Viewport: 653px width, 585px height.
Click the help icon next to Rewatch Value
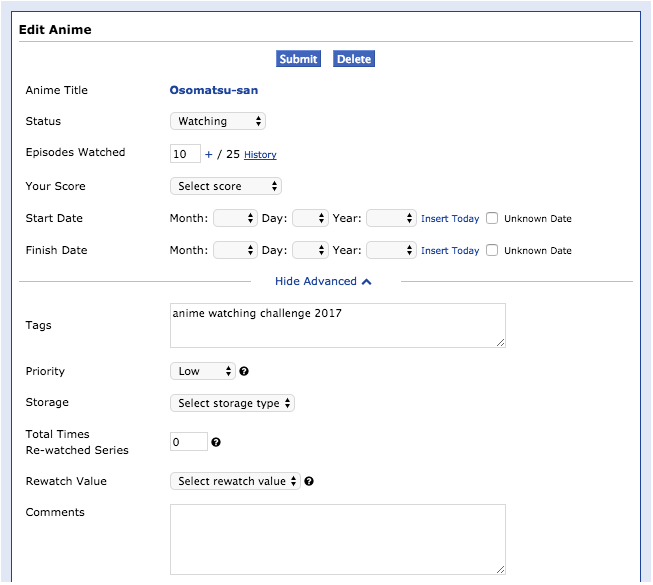tap(309, 481)
